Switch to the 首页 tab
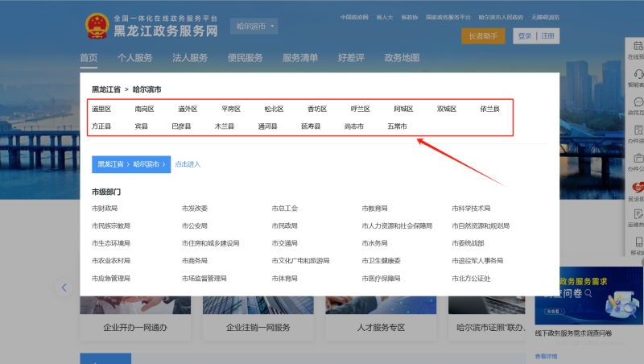This screenshot has height=364, width=644. tap(89, 57)
